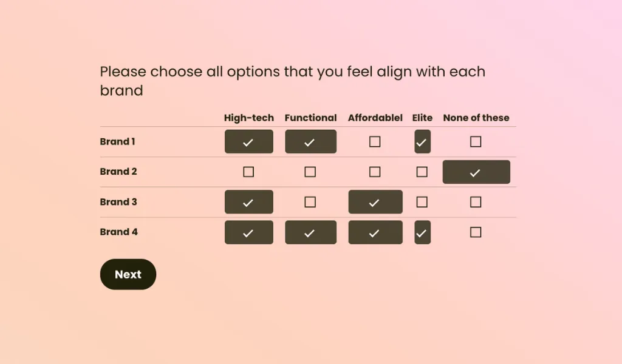Check Elite for Brand 3
Image resolution: width=622 pixels, height=364 pixels.
point(422,201)
